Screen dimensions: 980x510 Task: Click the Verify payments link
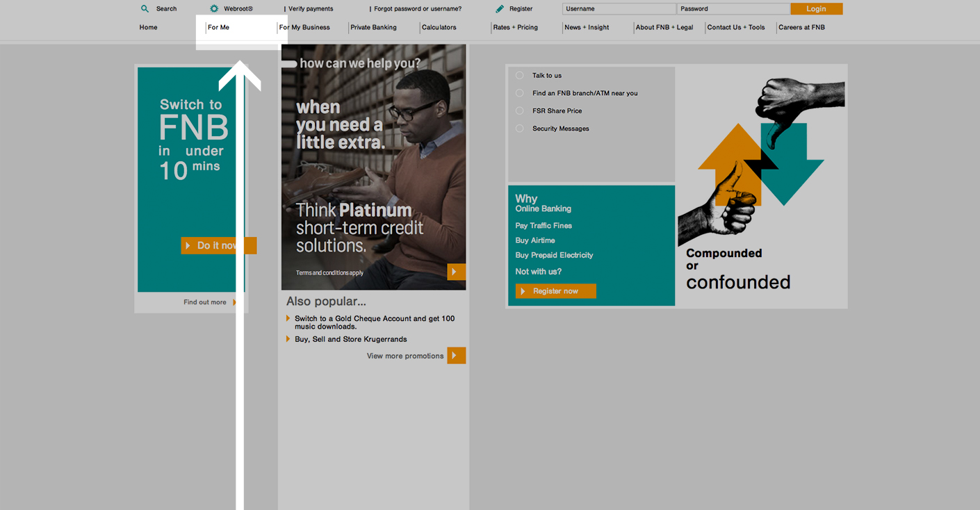pos(311,9)
